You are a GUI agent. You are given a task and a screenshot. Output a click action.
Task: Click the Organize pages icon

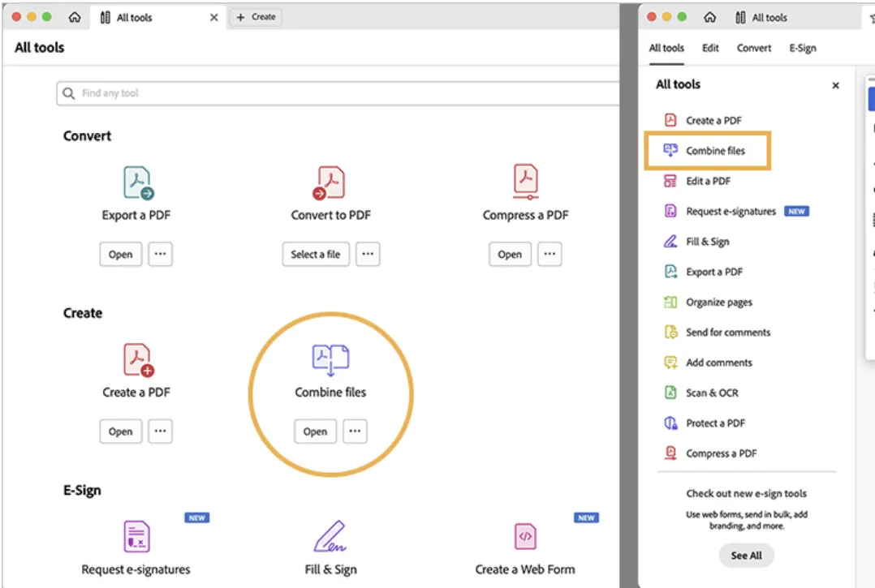(670, 302)
